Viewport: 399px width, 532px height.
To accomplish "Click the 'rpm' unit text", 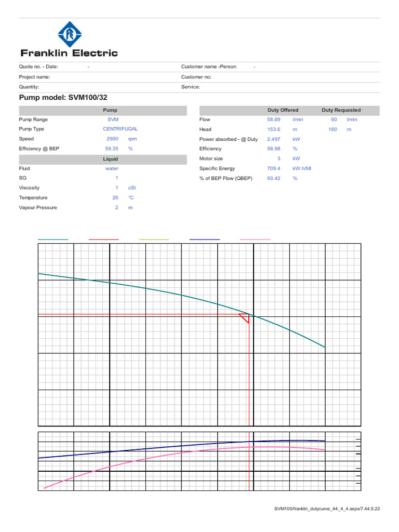I will (x=132, y=139).
